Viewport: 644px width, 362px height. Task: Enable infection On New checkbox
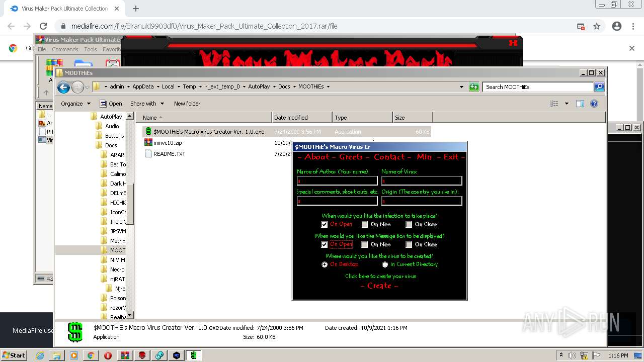[365, 224]
